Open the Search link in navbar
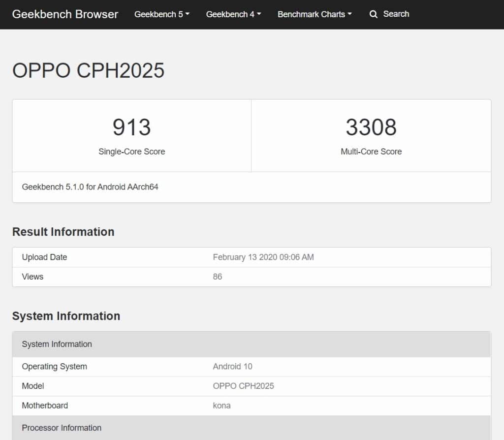The image size is (504, 440). (396, 14)
